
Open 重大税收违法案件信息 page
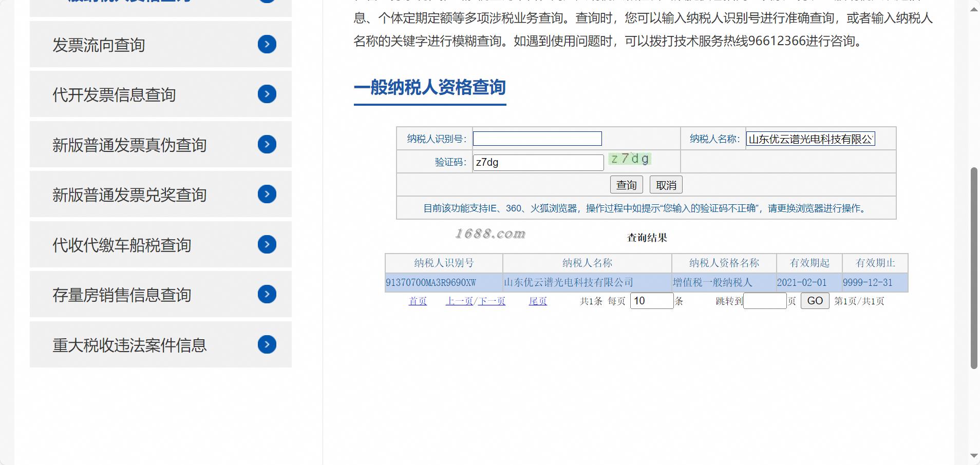[x=161, y=344]
